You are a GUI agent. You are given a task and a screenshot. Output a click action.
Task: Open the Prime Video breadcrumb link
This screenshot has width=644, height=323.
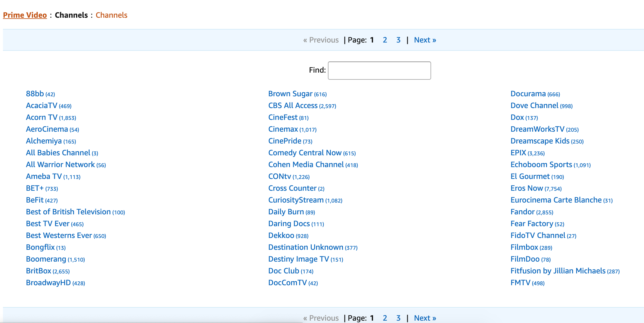click(x=25, y=15)
